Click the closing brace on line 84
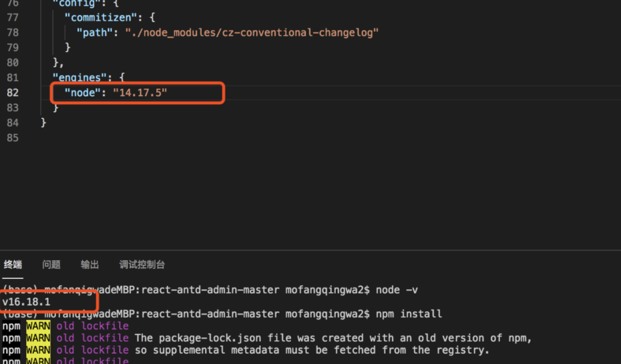Image resolution: width=621 pixels, height=364 pixels. 43,122
